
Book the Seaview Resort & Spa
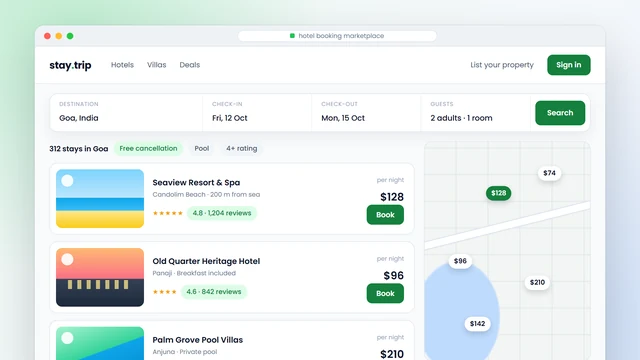(385, 215)
